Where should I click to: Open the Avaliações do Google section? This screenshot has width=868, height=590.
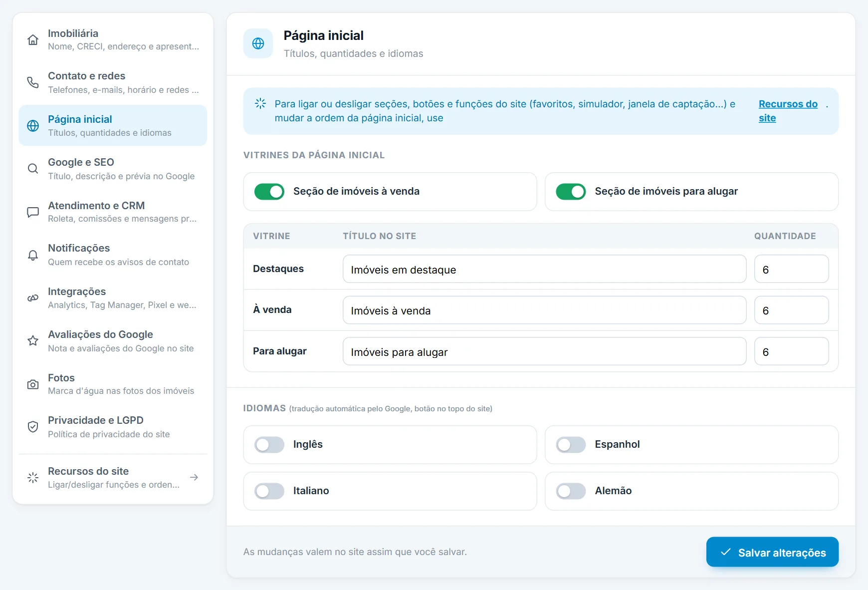click(x=113, y=341)
